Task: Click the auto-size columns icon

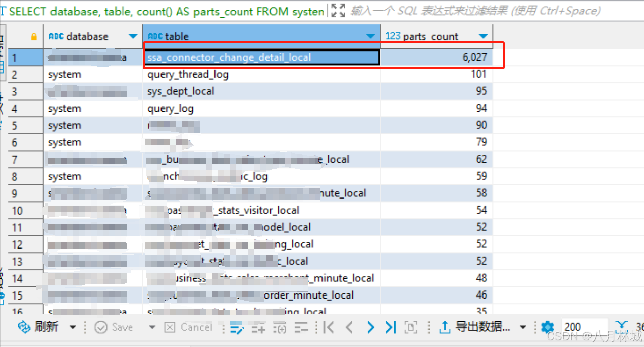Action: click(411, 328)
